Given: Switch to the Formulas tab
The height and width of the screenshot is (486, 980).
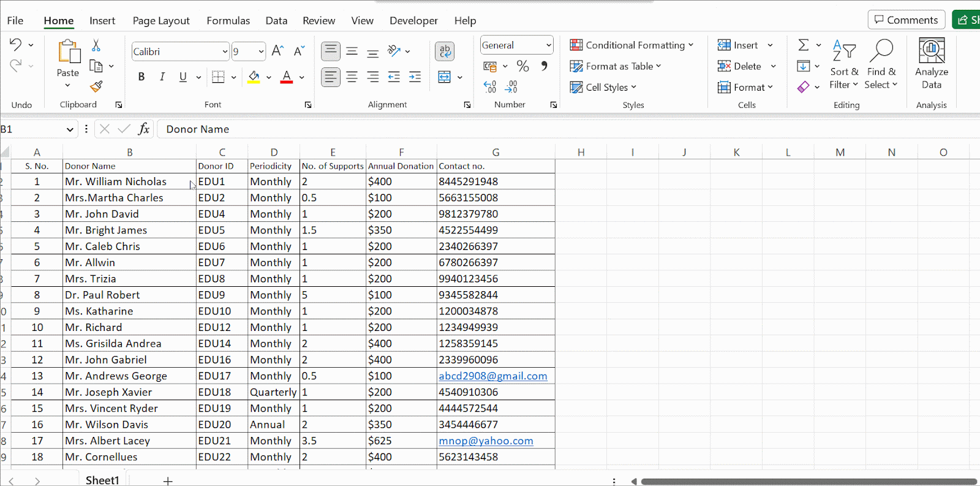Looking at the screenshot, I should (x=228, y=20).
